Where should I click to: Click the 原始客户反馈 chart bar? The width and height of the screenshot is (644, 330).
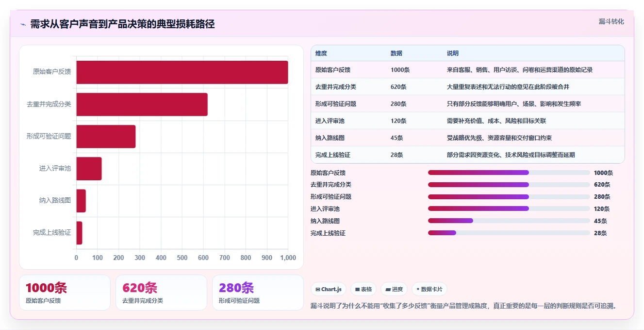[182, 72]
